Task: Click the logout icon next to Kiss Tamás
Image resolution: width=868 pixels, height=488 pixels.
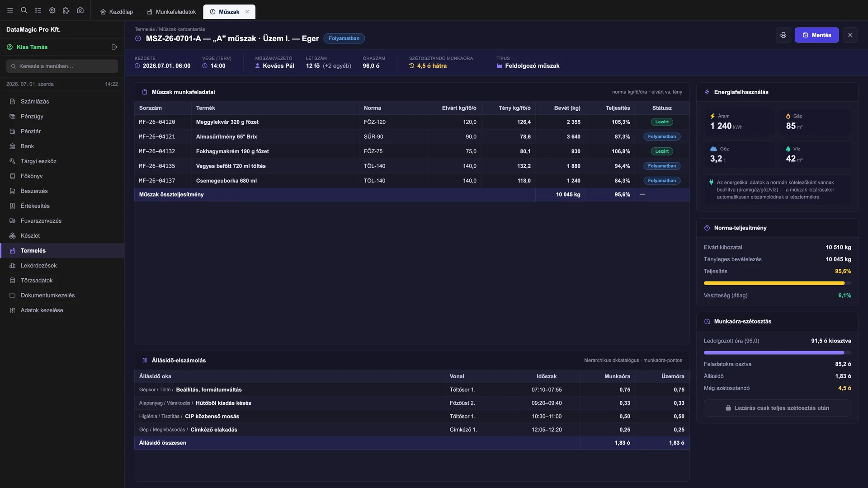Action: pyautogui.click(x=114, y=47)
